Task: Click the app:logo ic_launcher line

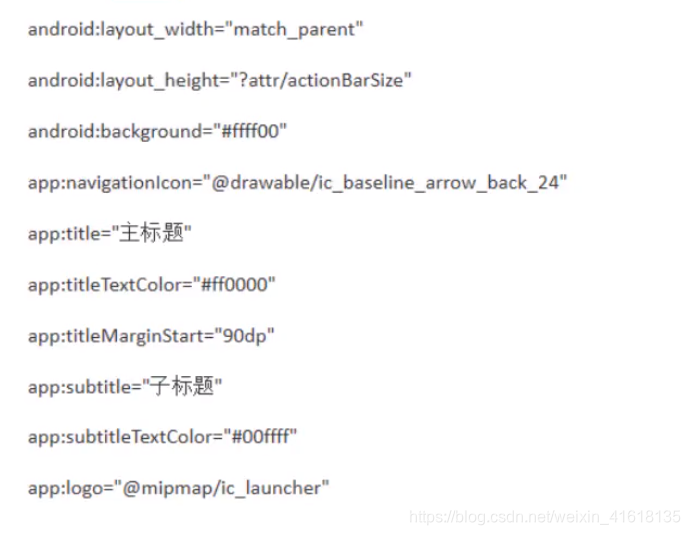Action: [x=178, y=488]
